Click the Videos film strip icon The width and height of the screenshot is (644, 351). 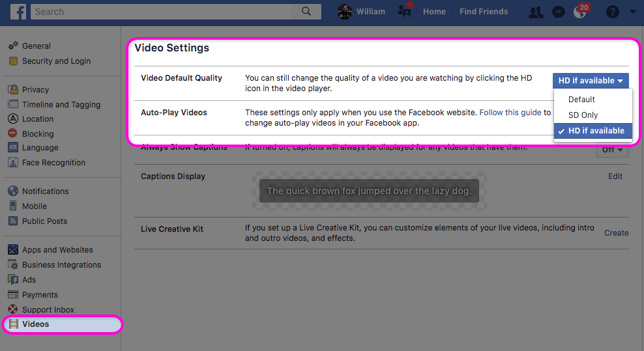click(x=14, y=324)
